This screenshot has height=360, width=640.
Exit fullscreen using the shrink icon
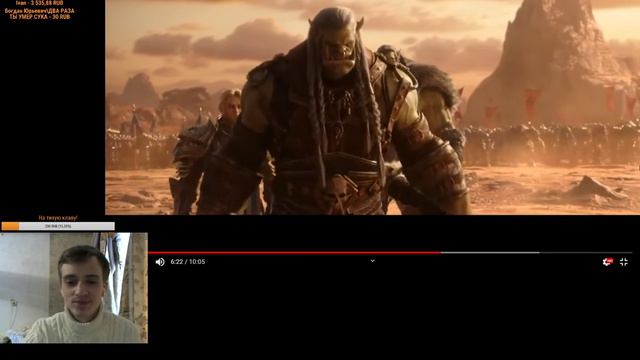point(624,262)
